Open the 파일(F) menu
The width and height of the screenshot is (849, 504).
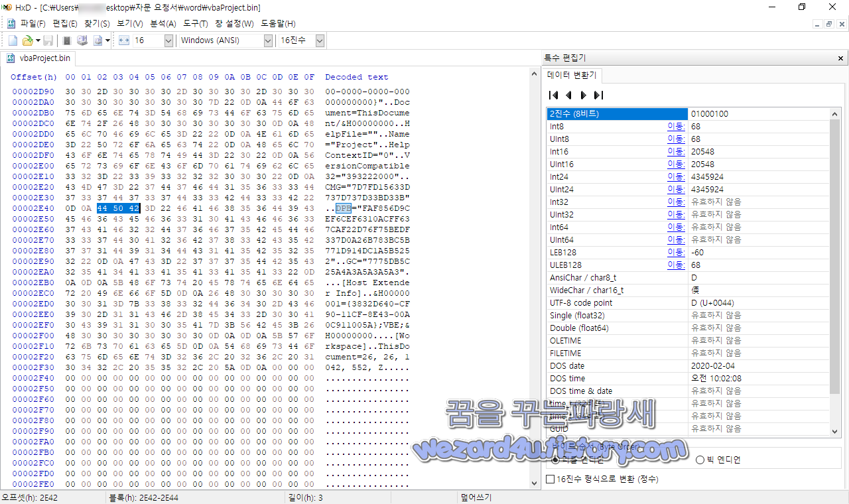(33, 23)
